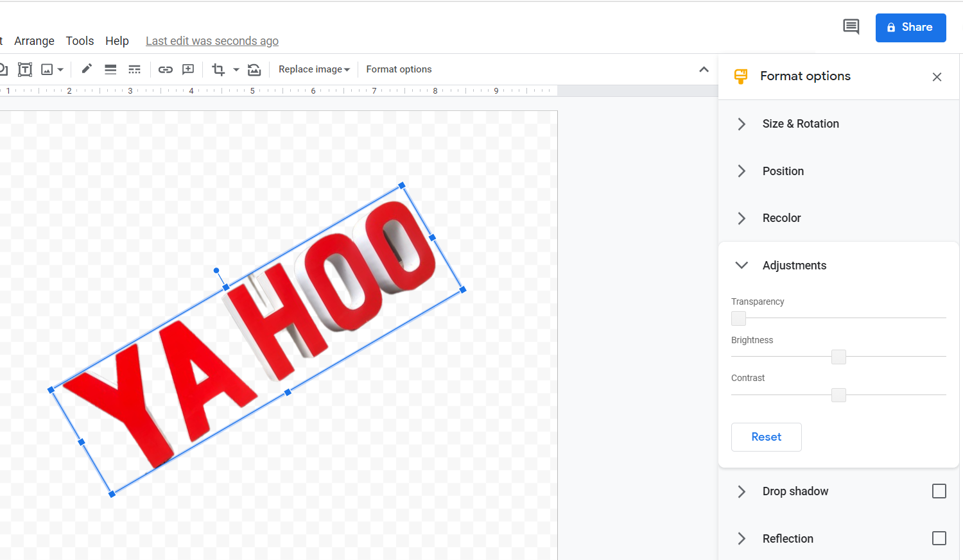The image size is (963, 560).
Task: Insert a link with the link icon
Action: [x=166, y=69]
